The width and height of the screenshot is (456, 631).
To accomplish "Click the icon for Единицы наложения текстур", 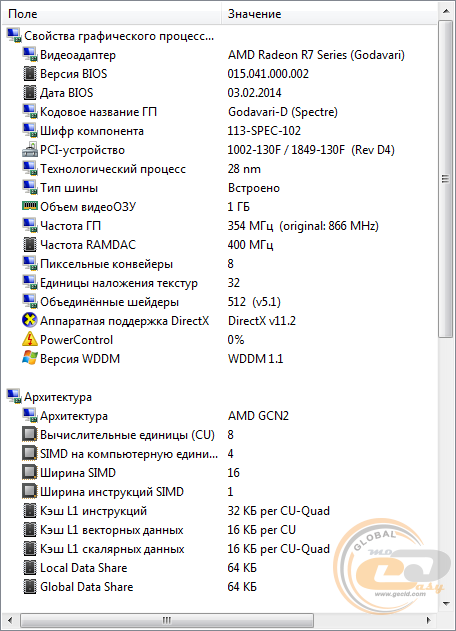I will coord(30,283).
